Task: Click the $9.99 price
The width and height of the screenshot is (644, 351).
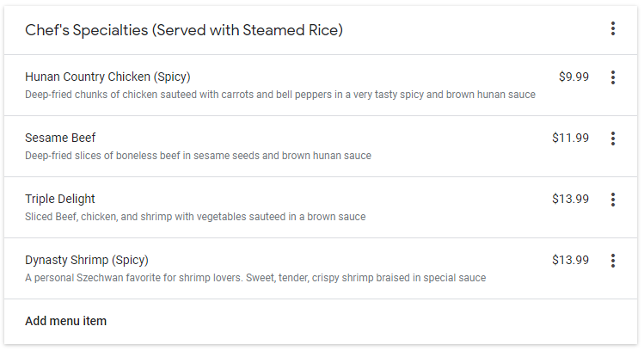Action: click(x=573, y=77)
